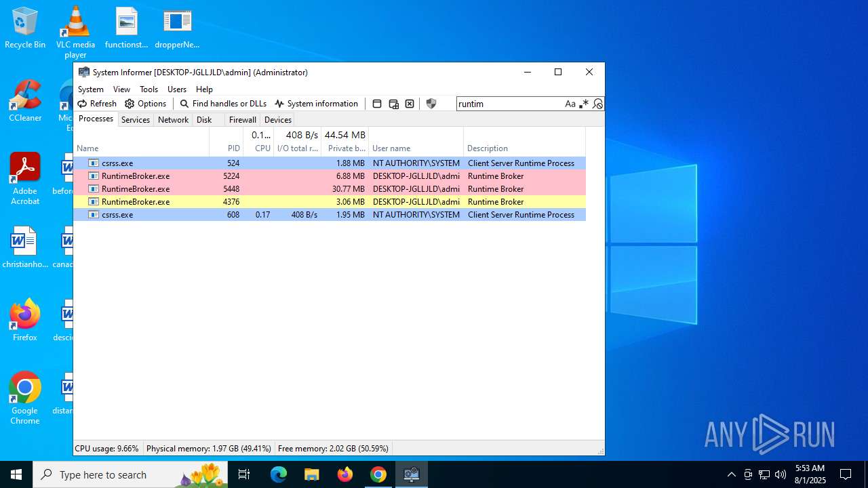Open File Explorer from taskbar

(x=311, y=474)
